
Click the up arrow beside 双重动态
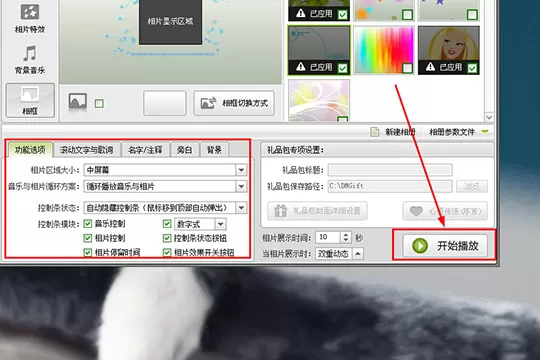pyautogui.click(x=357, y=254)
